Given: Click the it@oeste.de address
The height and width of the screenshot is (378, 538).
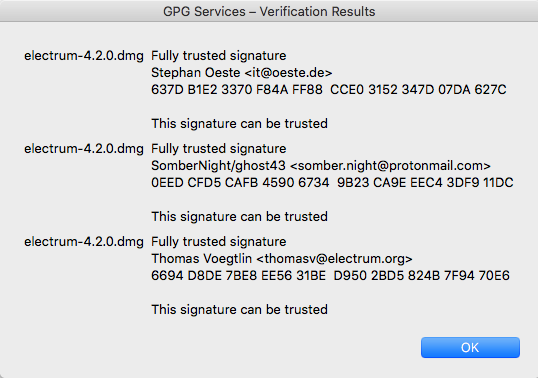Looking at the screenshot, I should click(288, 73).
